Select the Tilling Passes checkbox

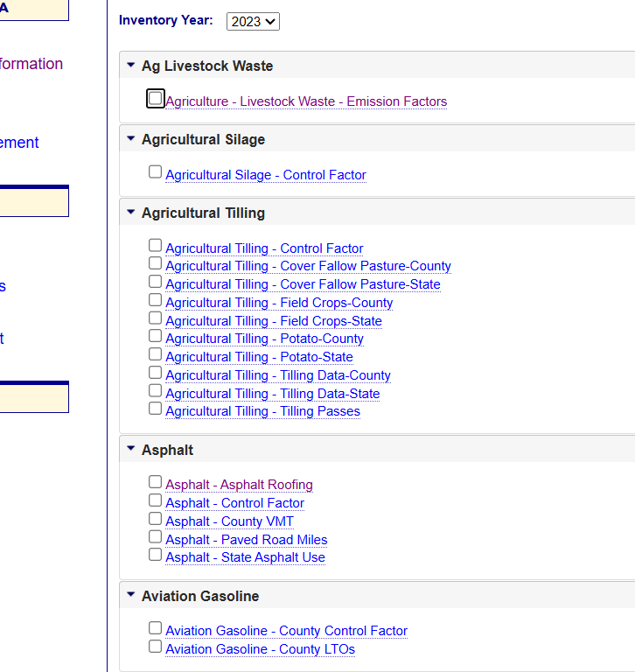(155, 409)
